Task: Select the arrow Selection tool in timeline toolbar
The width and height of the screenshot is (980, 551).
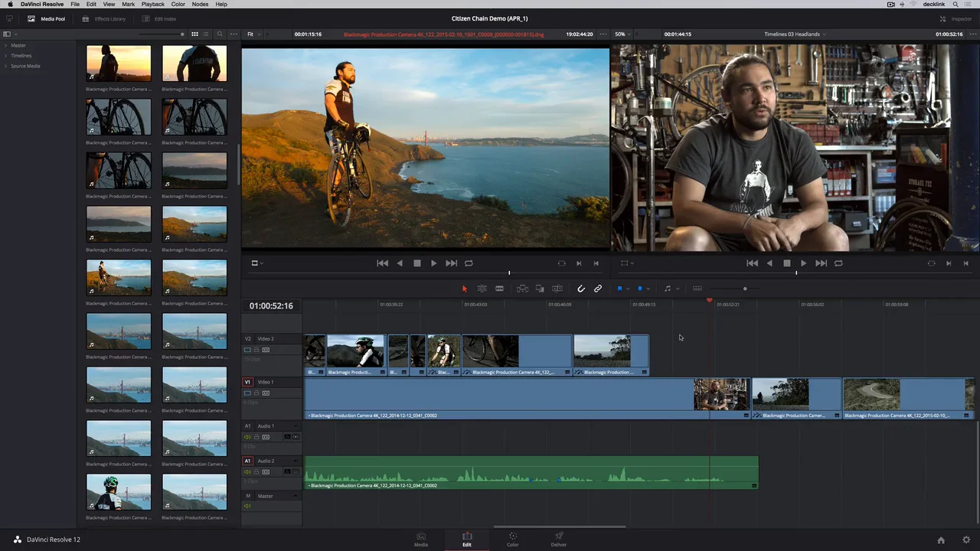Action: pos(464,289)
